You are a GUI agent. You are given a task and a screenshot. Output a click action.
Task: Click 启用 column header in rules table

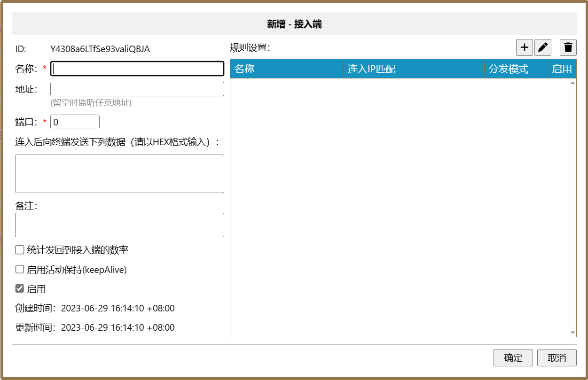pos(562,69)
